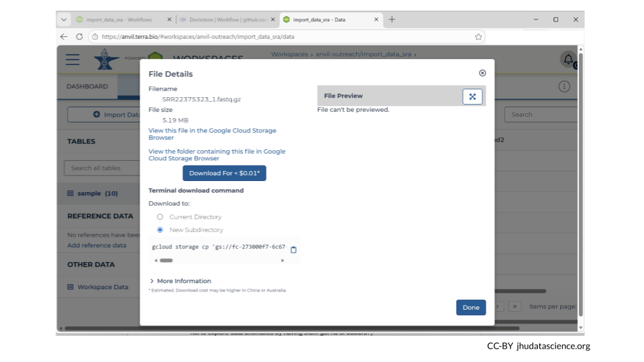This screenshot has width=644, height=362.
Task: Click the AnVIL logo icon
Action: coord(105,60)
